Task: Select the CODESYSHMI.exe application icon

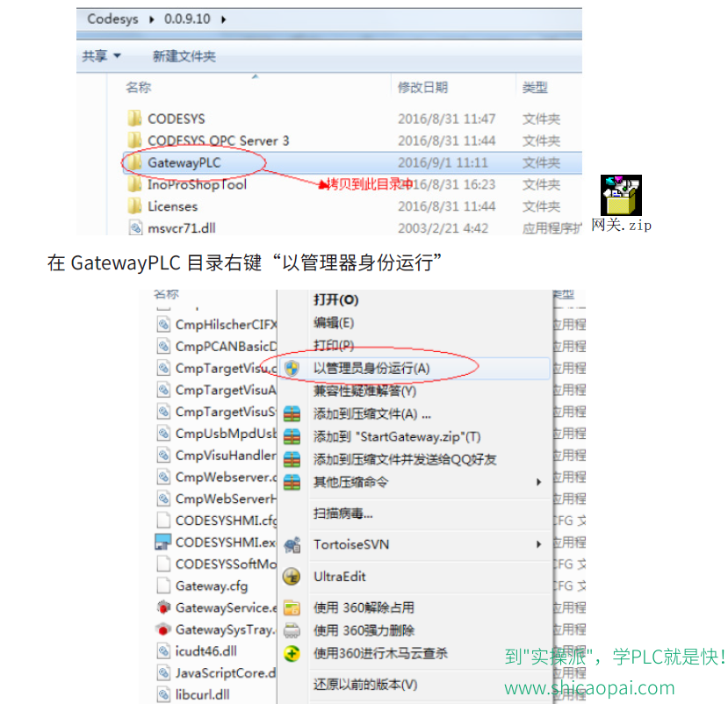Action: (163, 542)
